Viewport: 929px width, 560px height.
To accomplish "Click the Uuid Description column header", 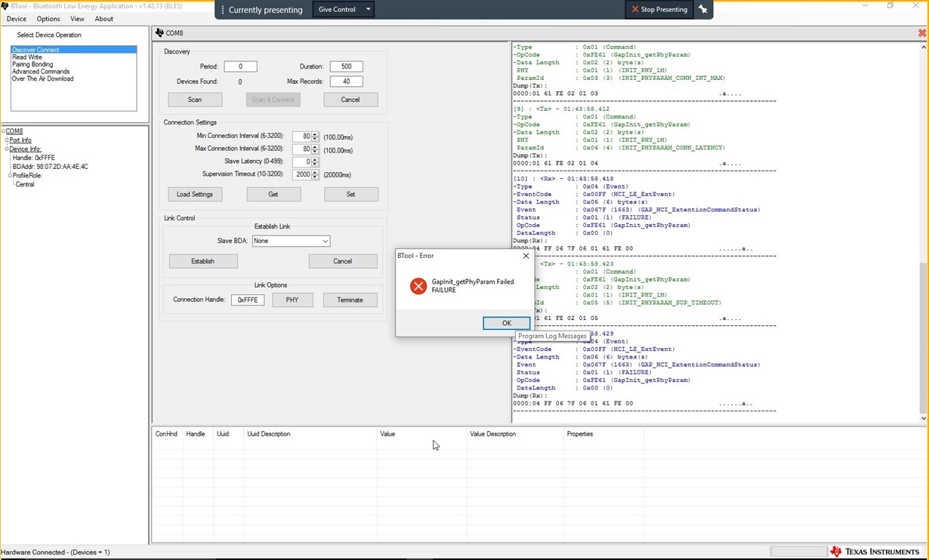I will click(310, 434).
